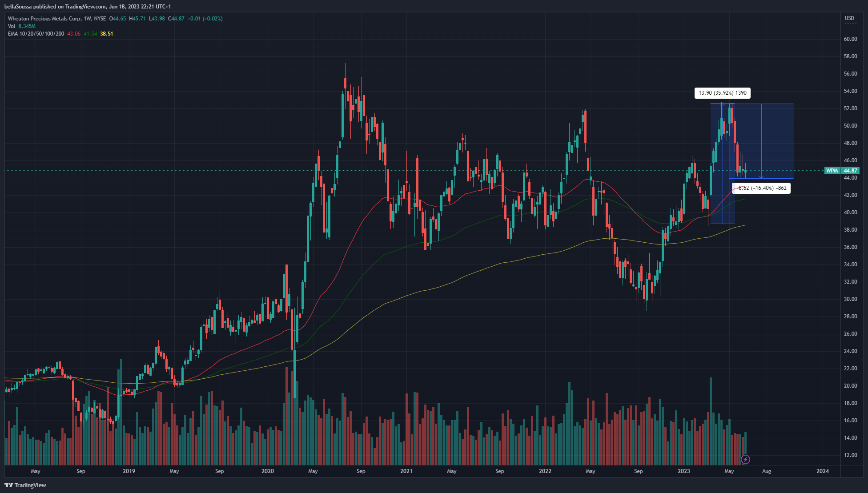Image resolution: width=868 pixels, height=493 pixels.
Task: Open the USD currency selector
Action: (x=849, y=18)
